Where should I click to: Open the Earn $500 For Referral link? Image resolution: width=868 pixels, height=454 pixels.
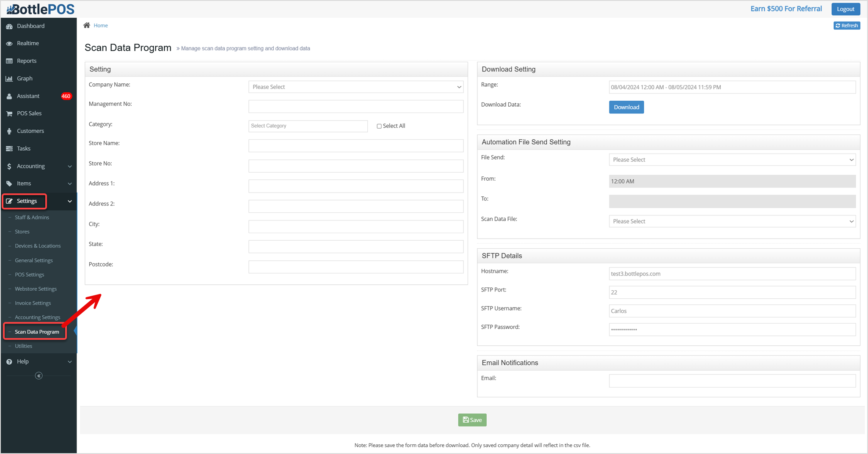tap(786, 8)
